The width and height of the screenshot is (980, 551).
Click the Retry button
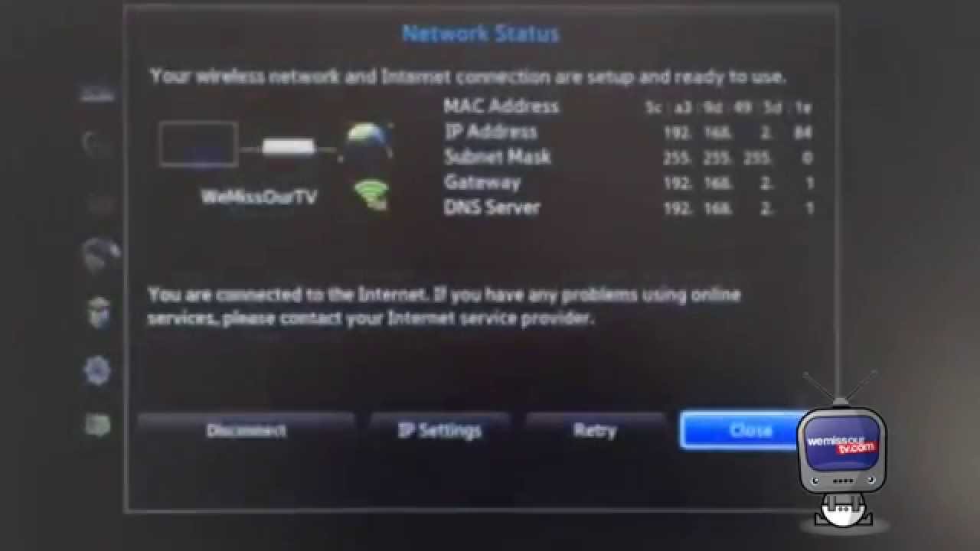tap(595, 431)
